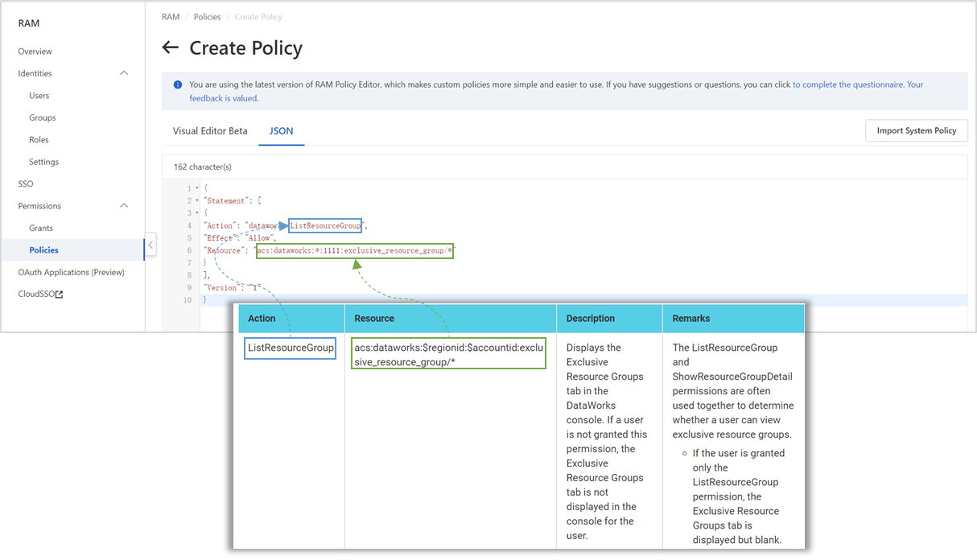The width and height of the screenshot is (977, 560).
Task: Click the '162 character(s)' counter text
Action: [x=202, y=167]
